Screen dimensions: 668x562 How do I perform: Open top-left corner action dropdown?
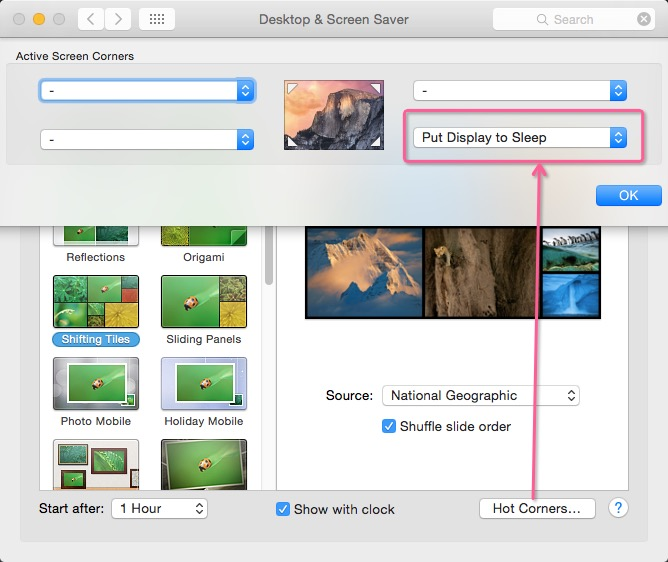147,90
